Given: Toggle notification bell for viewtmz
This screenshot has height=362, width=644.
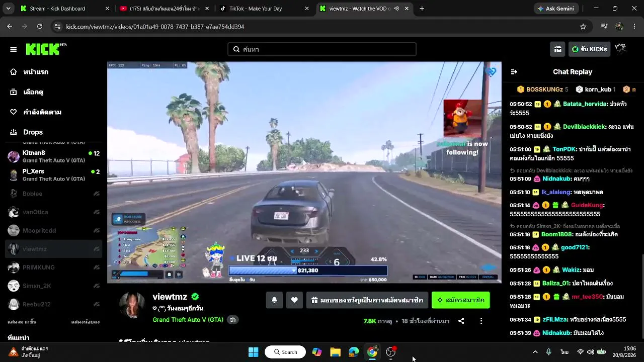Looking at the screenshot, I should [x=274, y=300].
